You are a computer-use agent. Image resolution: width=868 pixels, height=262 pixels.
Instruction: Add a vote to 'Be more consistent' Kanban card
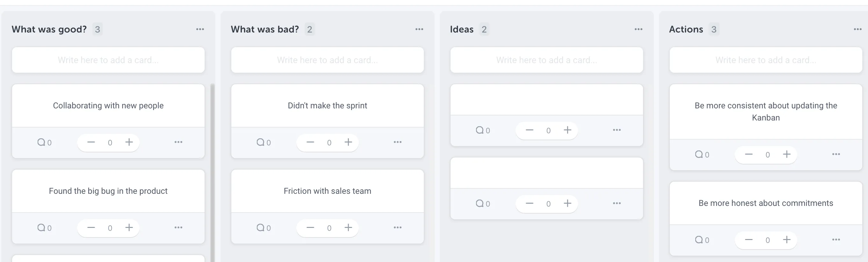786,155
